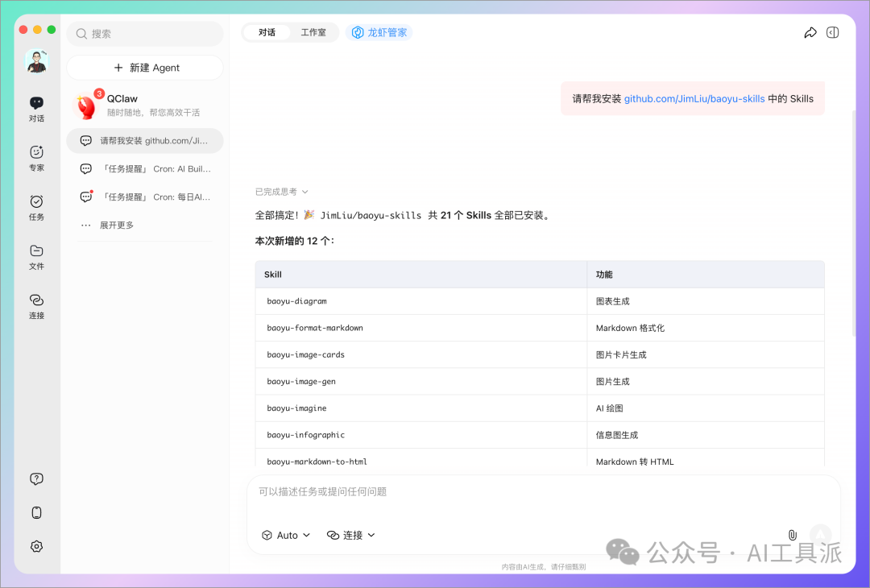Click the baoyu-format-markdown cell
The image size is (870, 588).
(421, 328)
